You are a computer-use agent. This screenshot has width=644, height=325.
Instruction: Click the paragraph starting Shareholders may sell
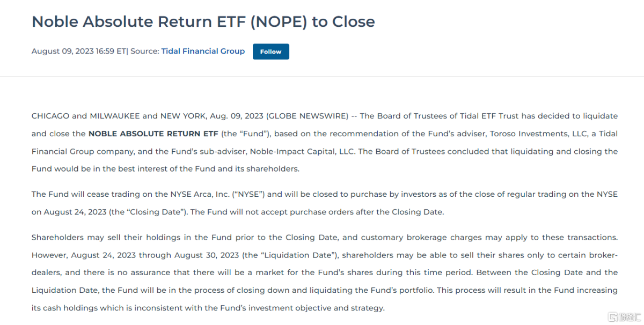[x=325, y=272]
